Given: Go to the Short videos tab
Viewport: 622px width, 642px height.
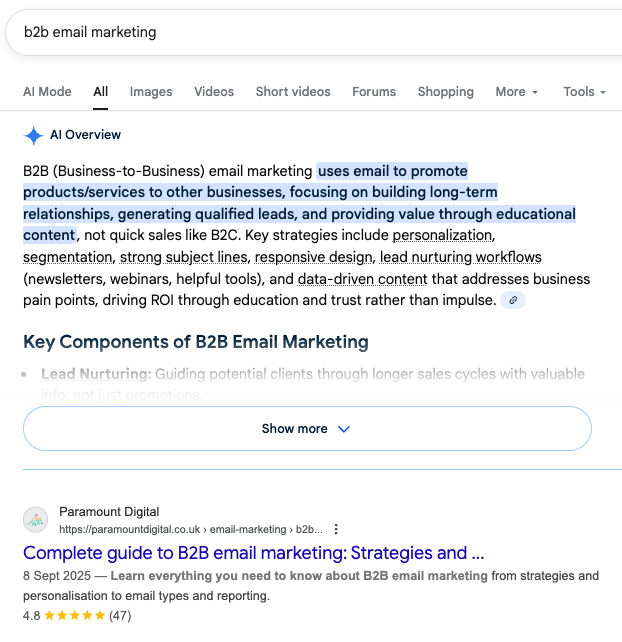Looking at the screenshot, I should pos(293,91).
